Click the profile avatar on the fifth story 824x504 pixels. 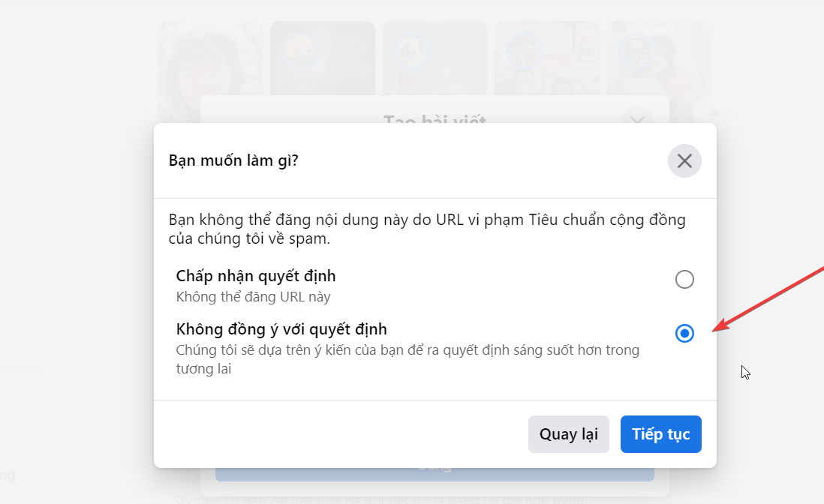point(636,51)
